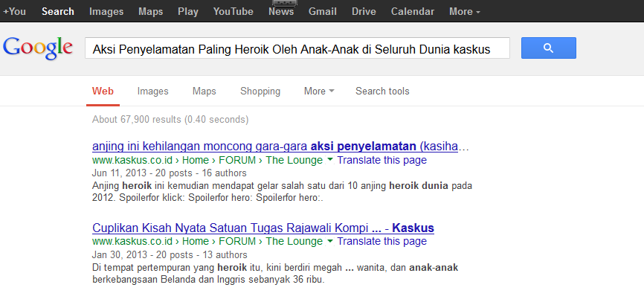Open Gmail from the top bar
The image size is (644, 305).
pos(323,11)
